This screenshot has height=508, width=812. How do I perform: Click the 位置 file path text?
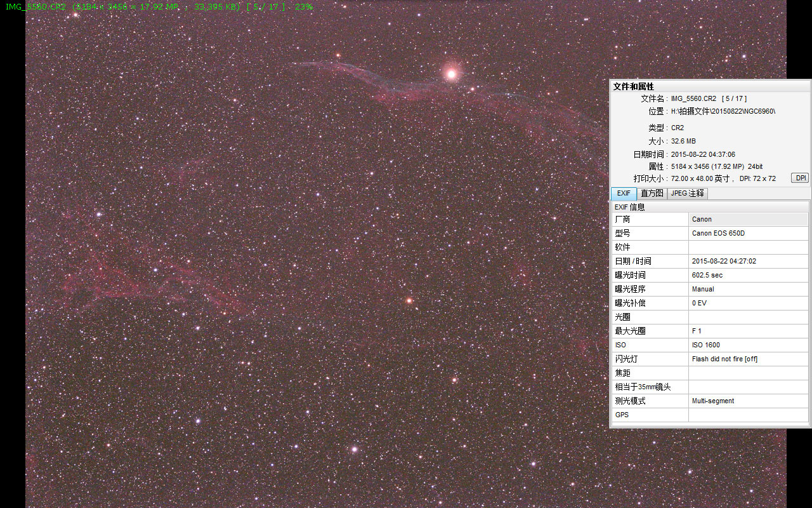pos(723,112)
